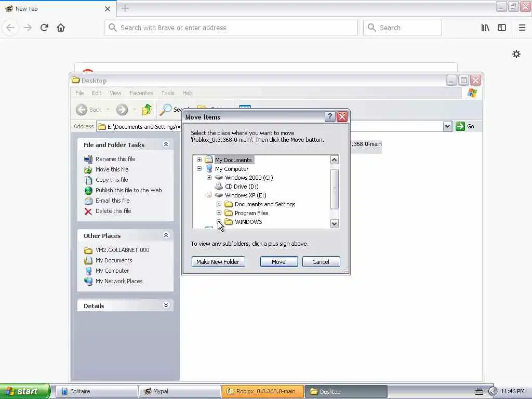Collapse the Other Places panel

(x=166, y=235)
